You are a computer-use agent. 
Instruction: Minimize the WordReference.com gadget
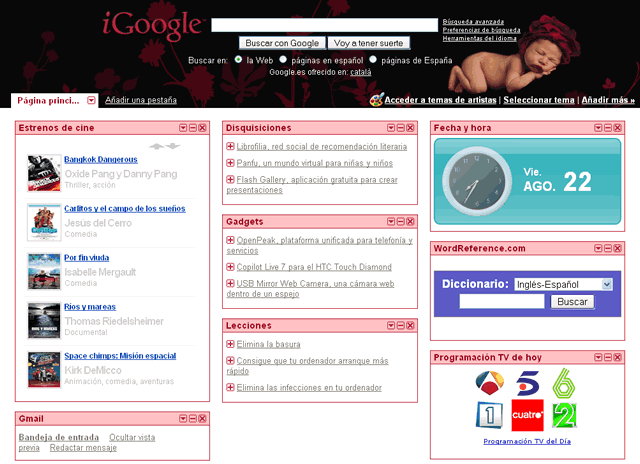[x=608, y=249]
